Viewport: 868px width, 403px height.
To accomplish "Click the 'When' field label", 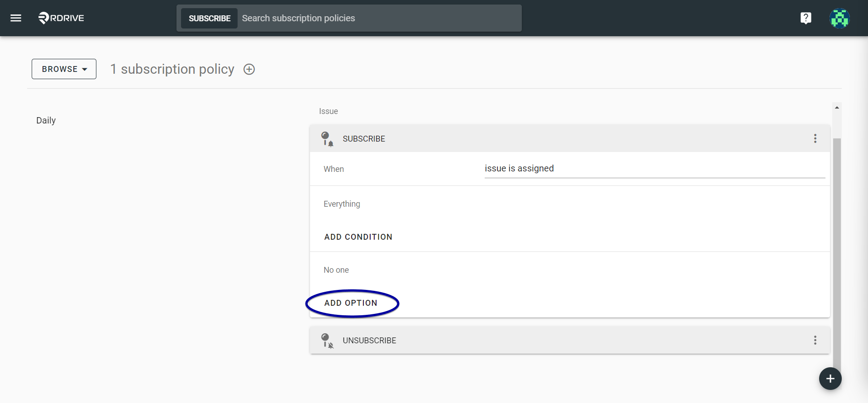I will 334,169.
